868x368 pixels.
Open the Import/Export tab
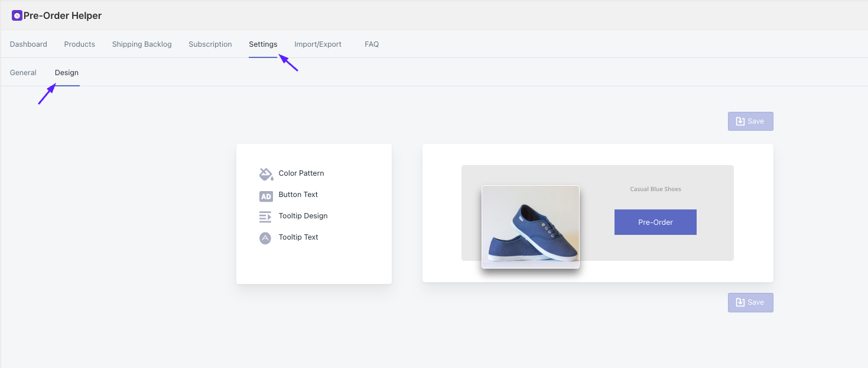[318, 44]
